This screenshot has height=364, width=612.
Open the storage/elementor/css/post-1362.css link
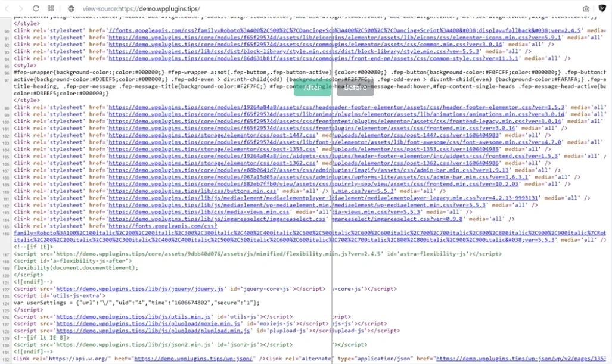tap(212, 163)
